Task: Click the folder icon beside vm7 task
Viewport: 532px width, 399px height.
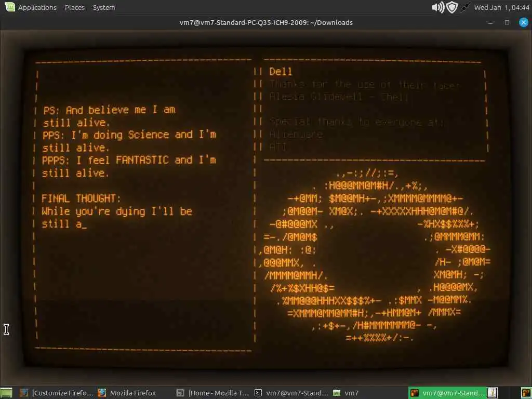Action: [x=337, y=393]
